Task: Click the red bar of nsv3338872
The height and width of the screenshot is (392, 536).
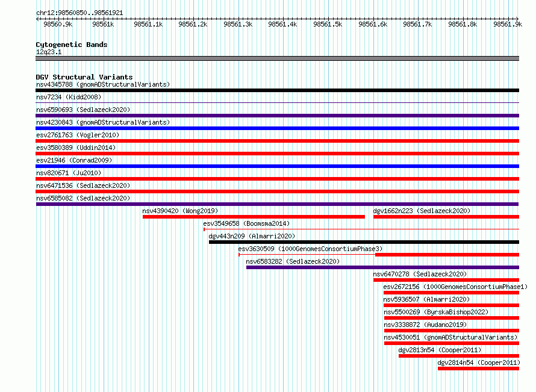Action: pyautogui.click(x=452, y=331)
